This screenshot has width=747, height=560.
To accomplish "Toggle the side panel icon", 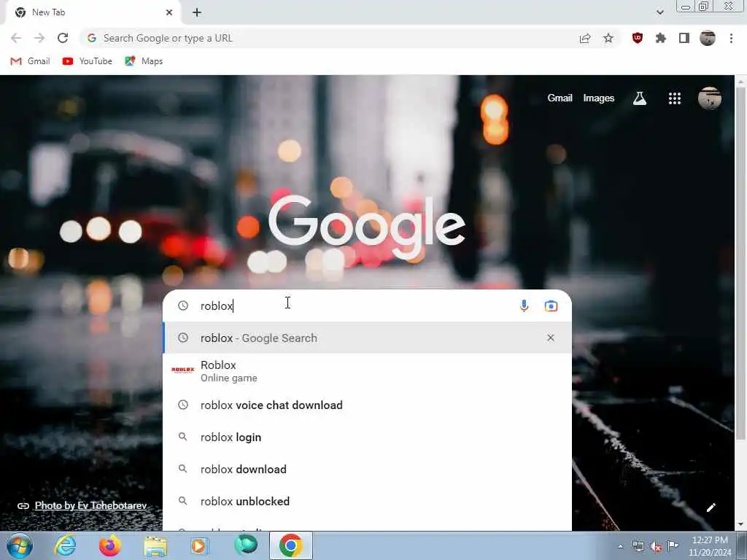I will 684,38.
